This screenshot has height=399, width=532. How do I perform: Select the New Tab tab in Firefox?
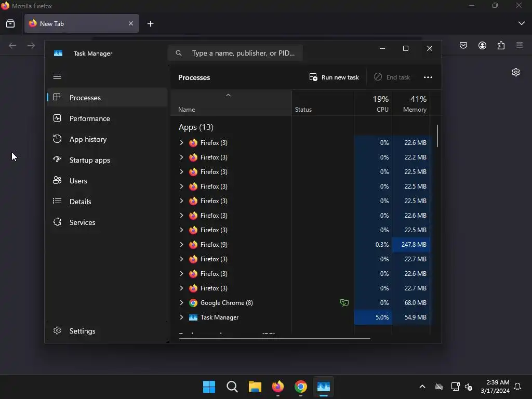point(82,23)
